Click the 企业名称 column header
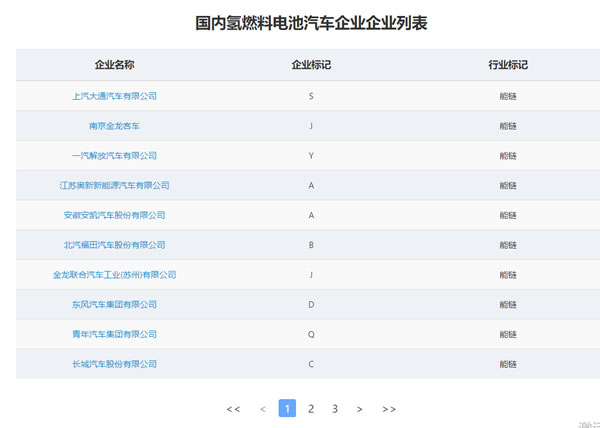Image resolution: width=600 pixels, height=428 pixels. coord(114,65)
